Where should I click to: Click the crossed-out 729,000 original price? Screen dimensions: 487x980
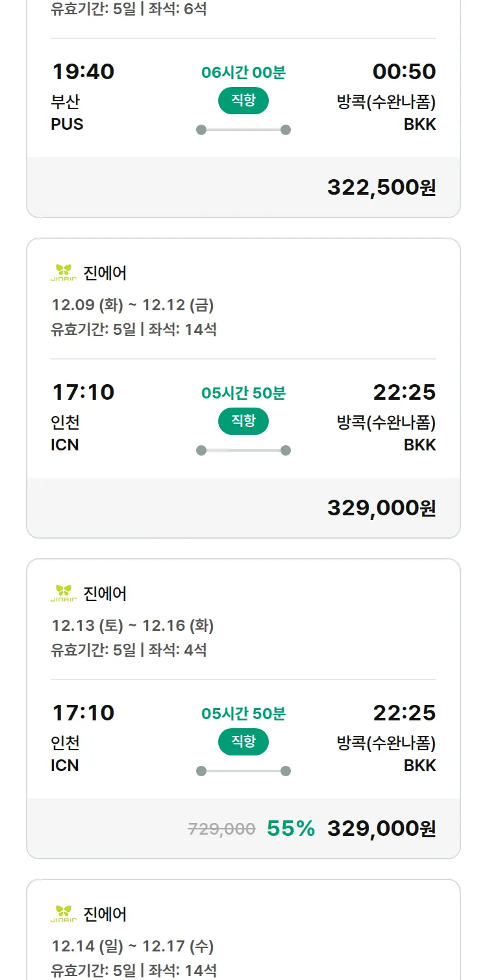click(221, 829)
